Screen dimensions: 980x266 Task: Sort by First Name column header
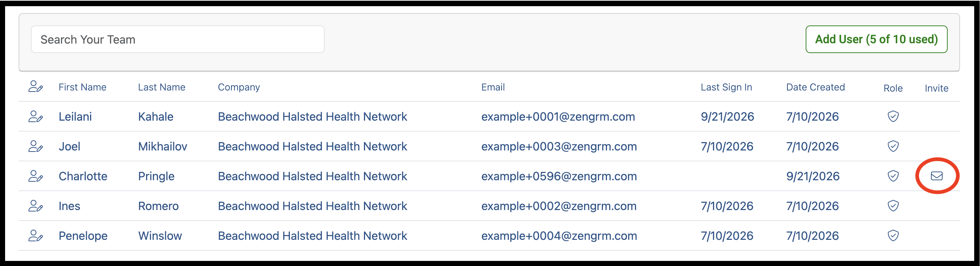tap(82, 87)
